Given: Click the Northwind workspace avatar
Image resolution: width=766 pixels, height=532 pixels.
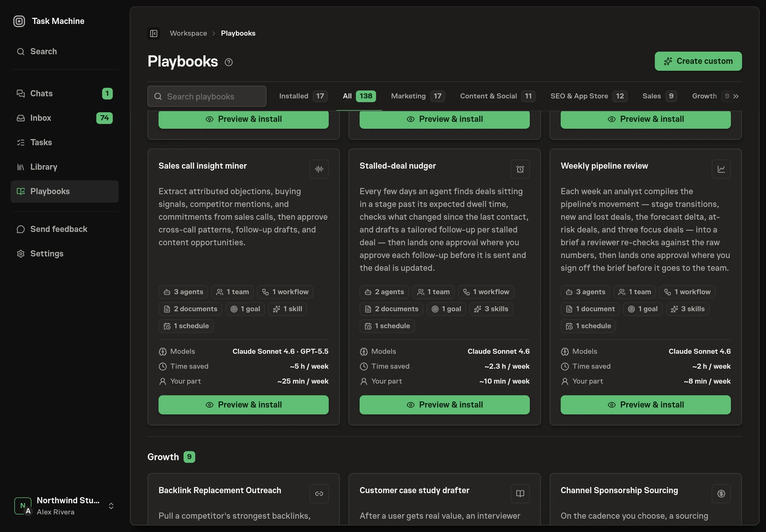Looking at the screenshot, I should pos(23,506).
